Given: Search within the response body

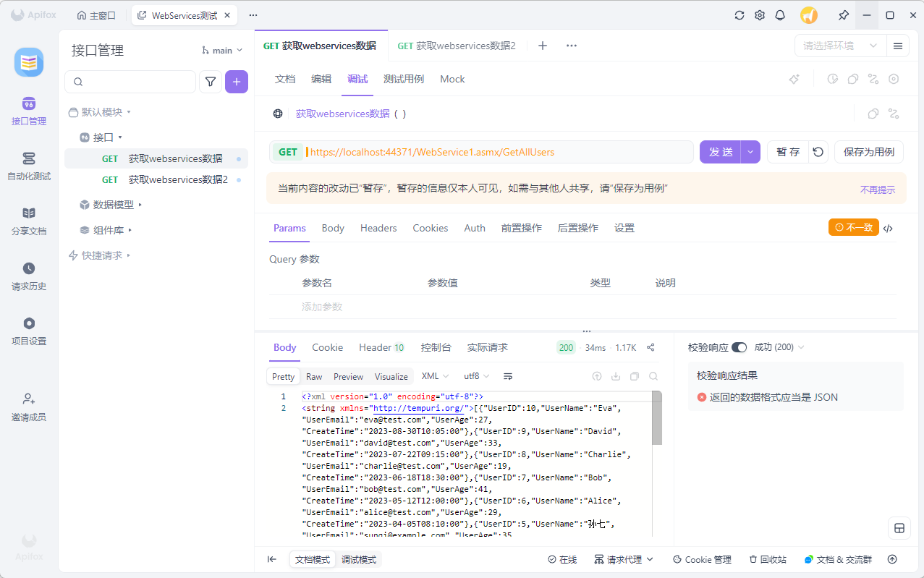Looking at the screenshot, I should coord(653,376).
